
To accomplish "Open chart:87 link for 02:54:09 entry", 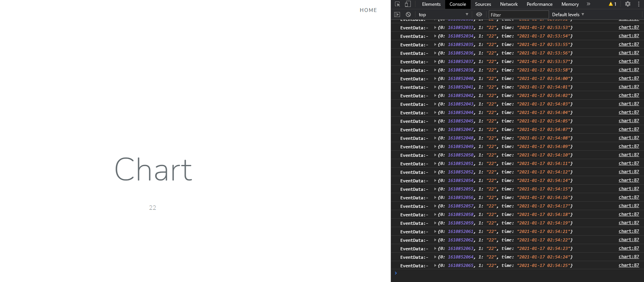I will tap(629, 146).
